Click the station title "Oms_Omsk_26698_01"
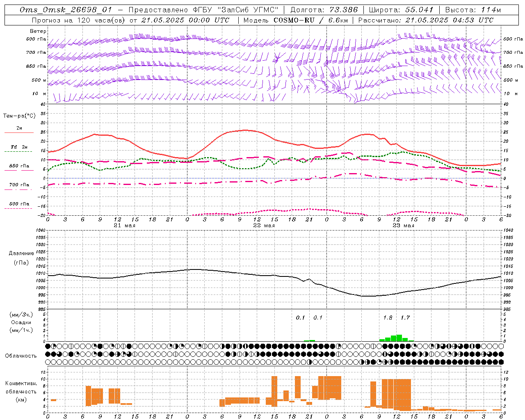 [x=65, y=10]
